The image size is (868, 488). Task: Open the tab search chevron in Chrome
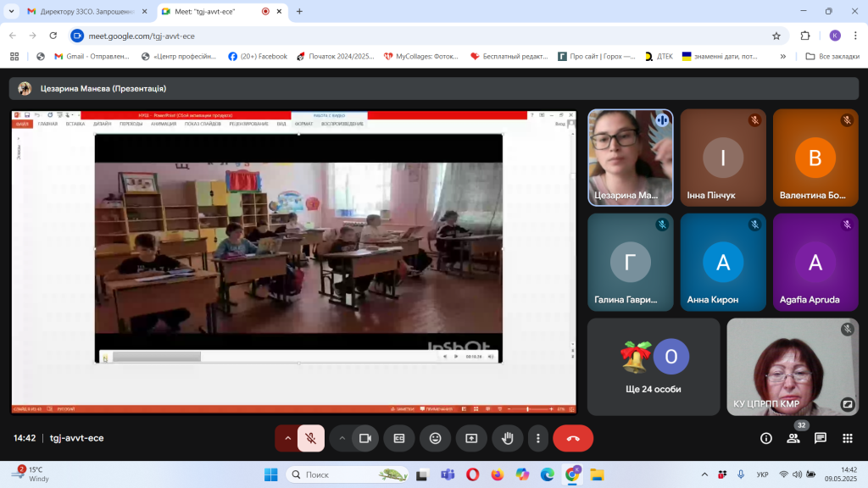click(11, 11)
